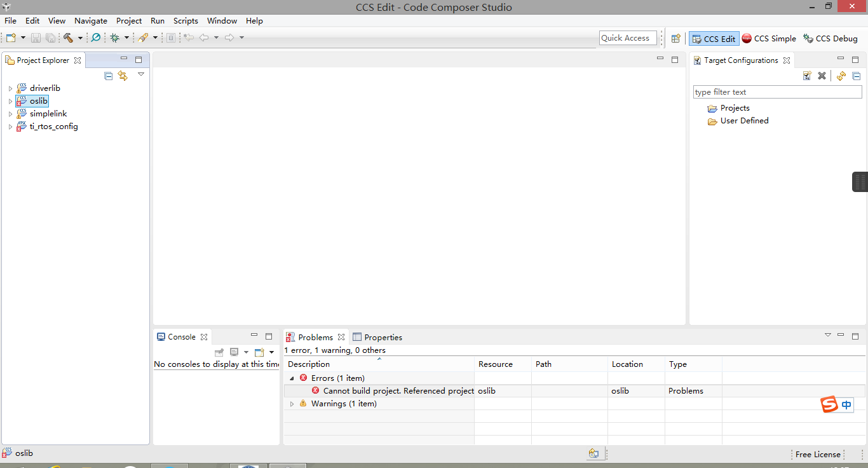
Task: Sort Problems by Description column header
Action: click(x=379, y=364)
